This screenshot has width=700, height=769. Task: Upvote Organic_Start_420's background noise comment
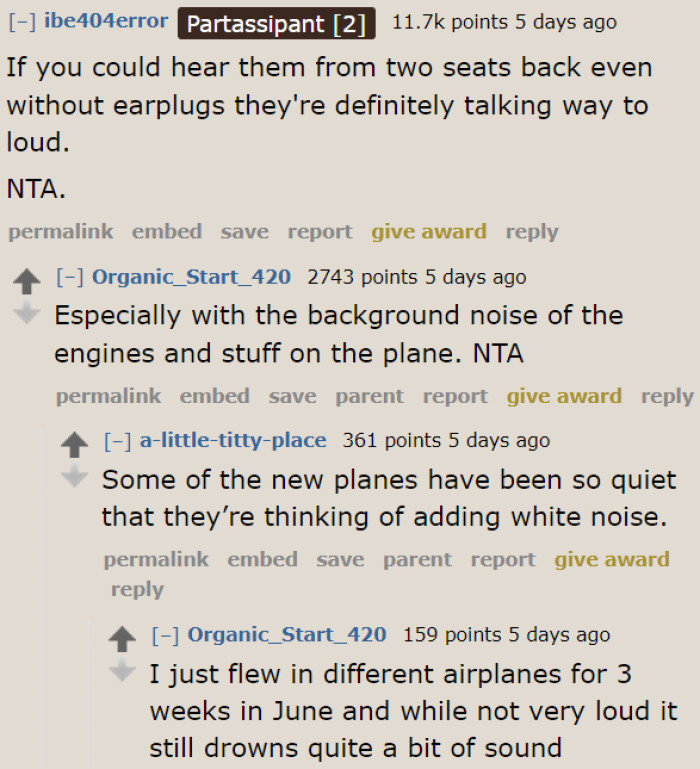27,282
